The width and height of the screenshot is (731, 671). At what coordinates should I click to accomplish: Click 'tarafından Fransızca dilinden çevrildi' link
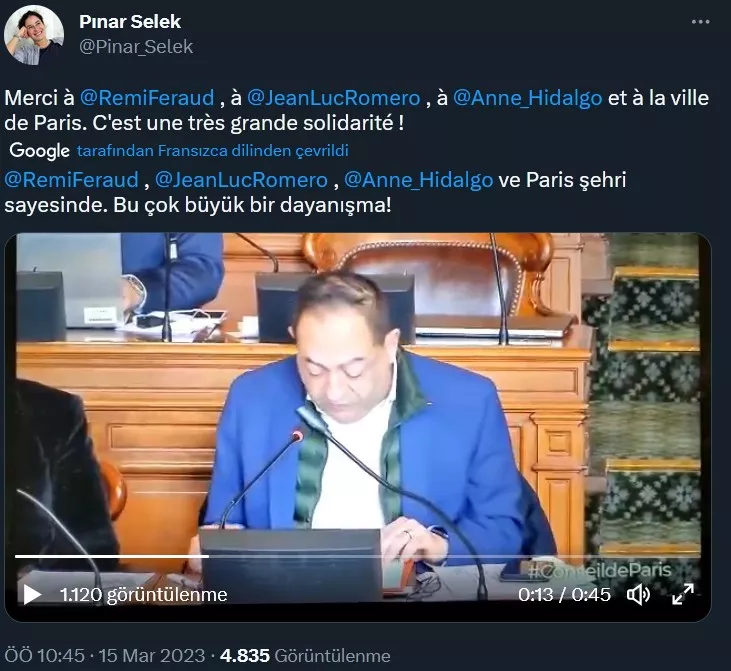(x=213, y=151)
